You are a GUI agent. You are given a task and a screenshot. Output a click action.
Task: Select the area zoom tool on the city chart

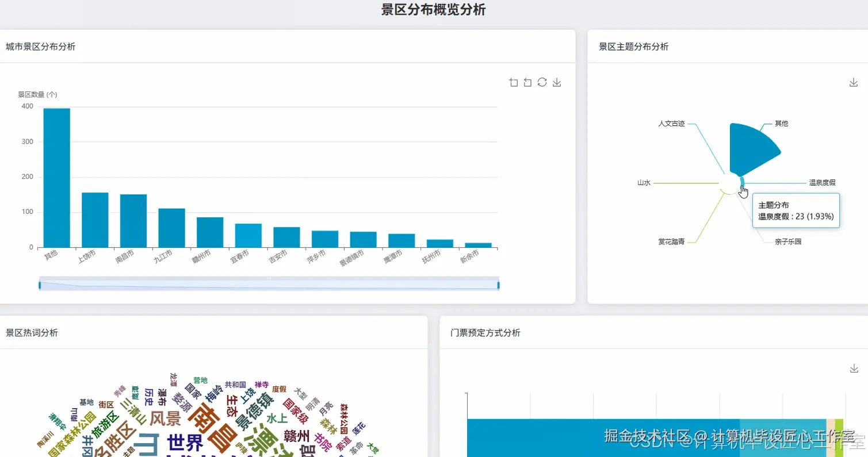pyautogui.click(x=513, y=82)
